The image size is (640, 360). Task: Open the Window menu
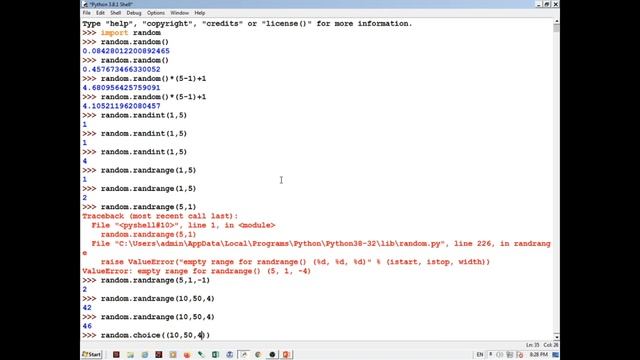(180, 13)
